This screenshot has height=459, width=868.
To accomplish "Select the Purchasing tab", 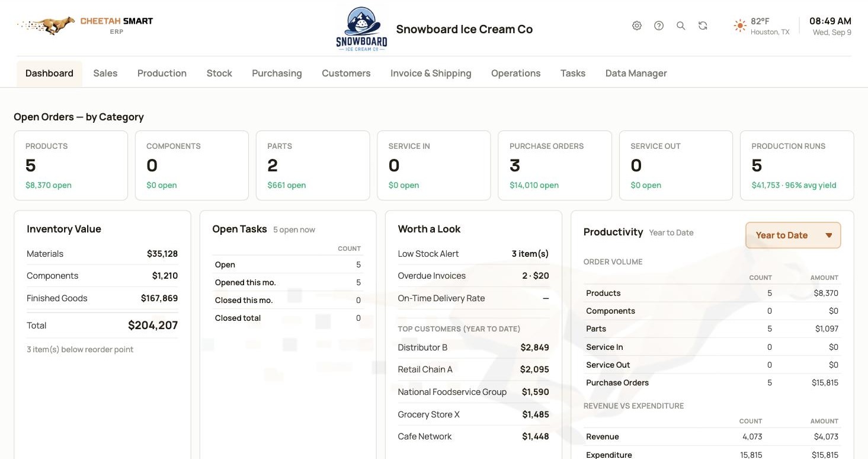I will point(277,74).
